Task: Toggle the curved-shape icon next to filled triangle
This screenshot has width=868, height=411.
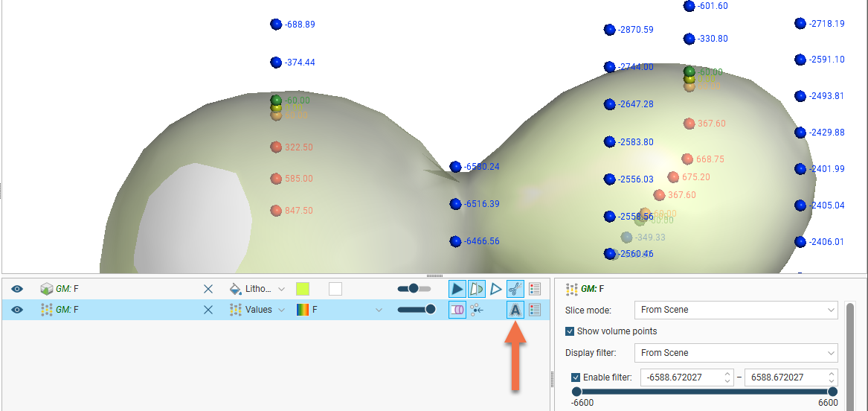Action: [x=476, y=289]
